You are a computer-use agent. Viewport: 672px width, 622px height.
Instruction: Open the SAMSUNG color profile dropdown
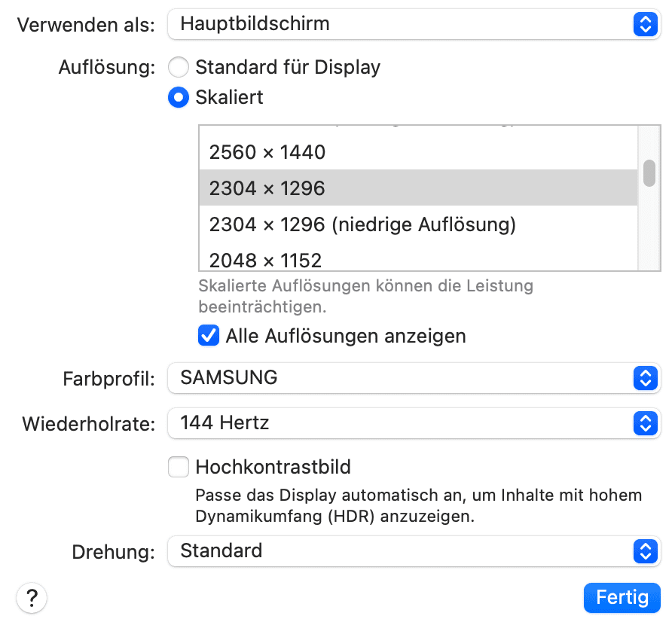coord(399,378)
